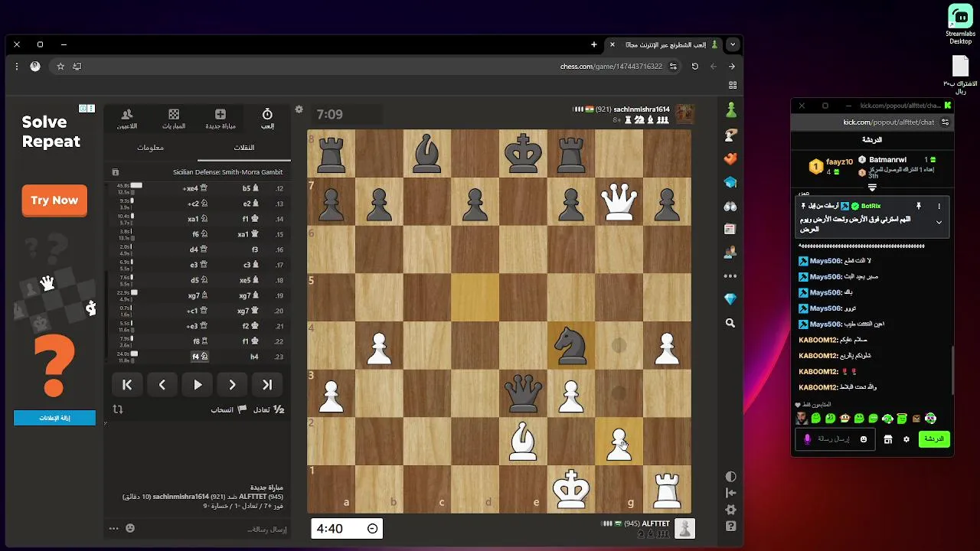Jump to first move button
Screen dimensions: 980x551
pyautogui.click(x=127, y=385)
